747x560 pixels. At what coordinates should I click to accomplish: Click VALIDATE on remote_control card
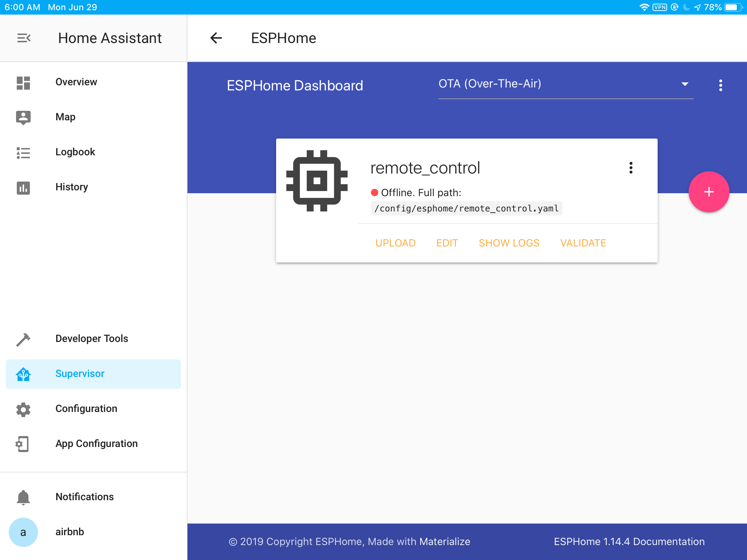coord(583,243)
